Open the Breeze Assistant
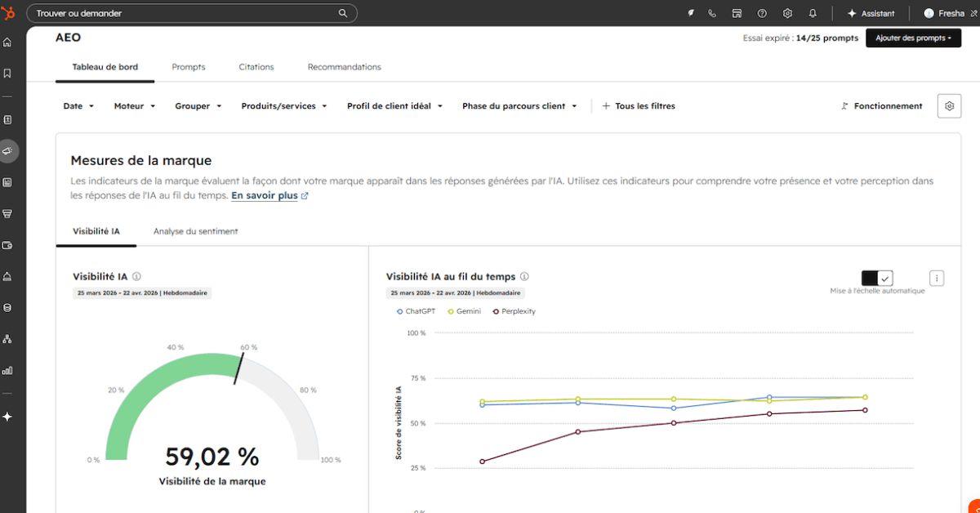This screenshot has width=980, height=513. [x=871, y=13]
